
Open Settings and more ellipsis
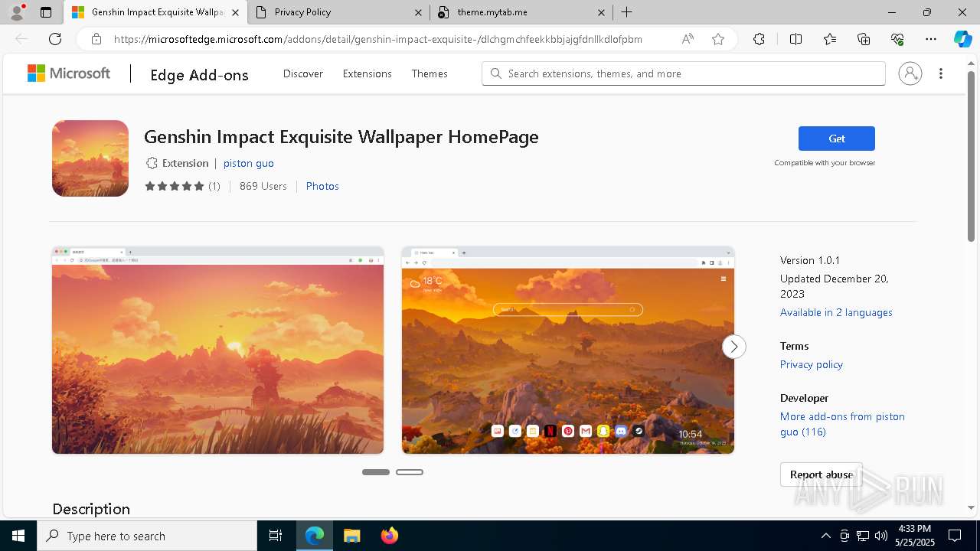[931, 39]
